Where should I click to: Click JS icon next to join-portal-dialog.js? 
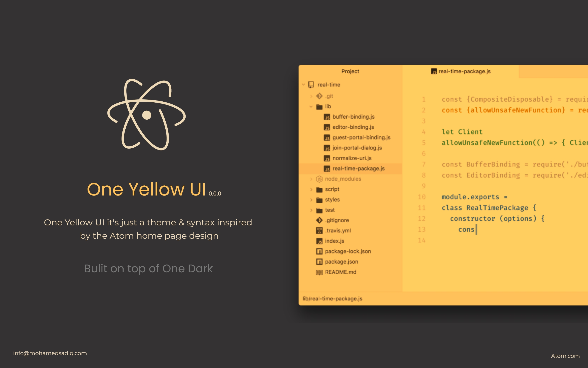coord(327,148)
